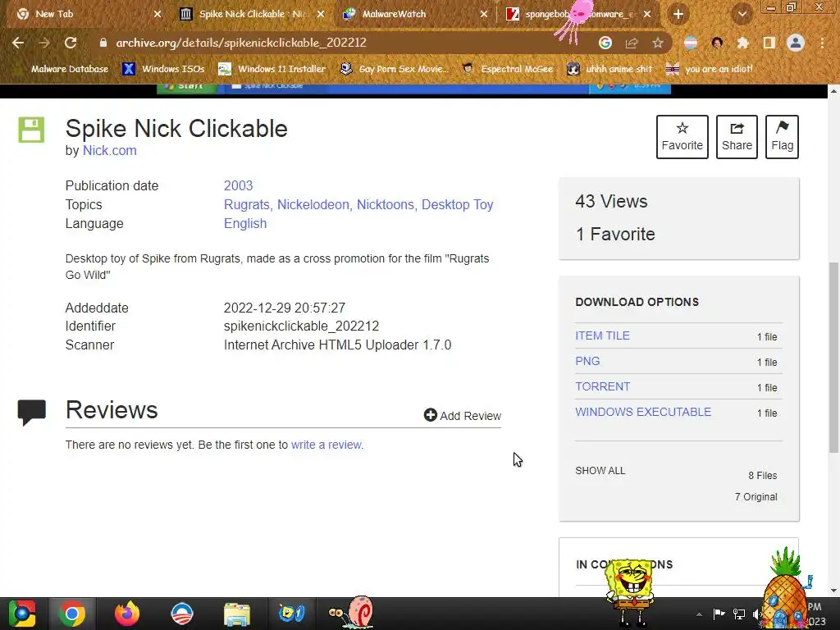
Task: Launch Firefox from the taskbar
Action: click(x=127, y=614)
